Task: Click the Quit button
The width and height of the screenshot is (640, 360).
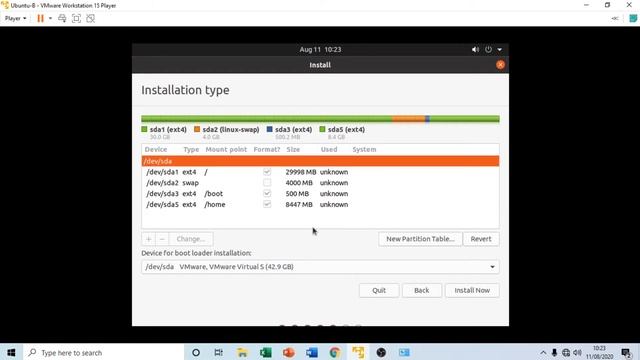Action: (379, 290)
